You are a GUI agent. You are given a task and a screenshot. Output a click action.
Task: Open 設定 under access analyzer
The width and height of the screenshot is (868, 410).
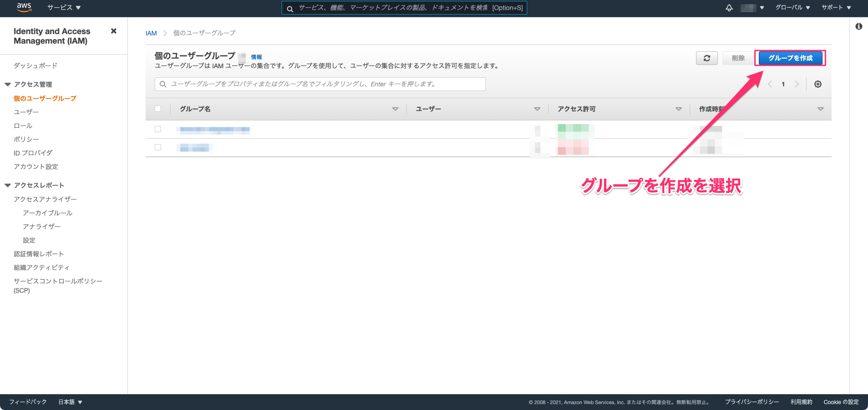pos(29,240)
